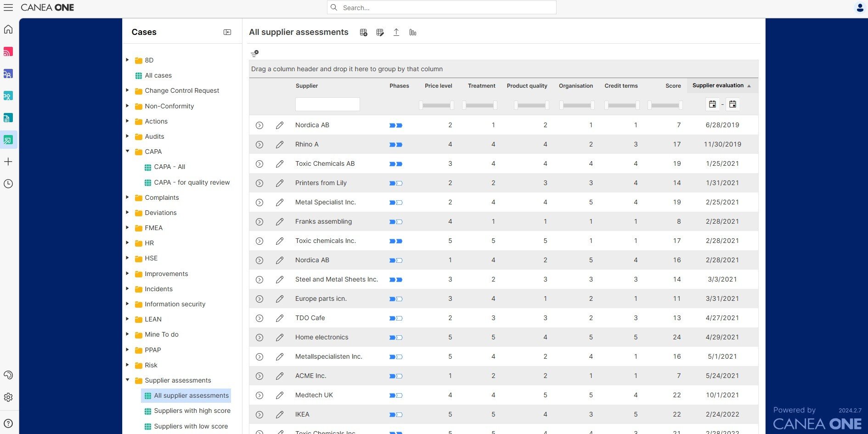Open help via the question mark icon
The height and width of the screenshot is (434, 868).
point(8,423)
